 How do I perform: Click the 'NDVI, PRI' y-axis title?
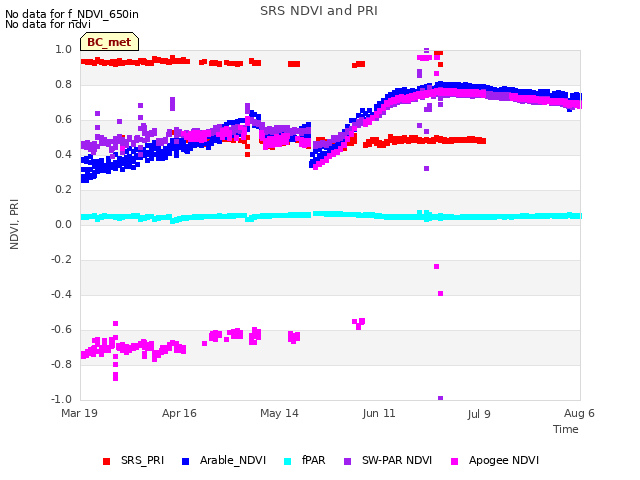pos(14,224)
